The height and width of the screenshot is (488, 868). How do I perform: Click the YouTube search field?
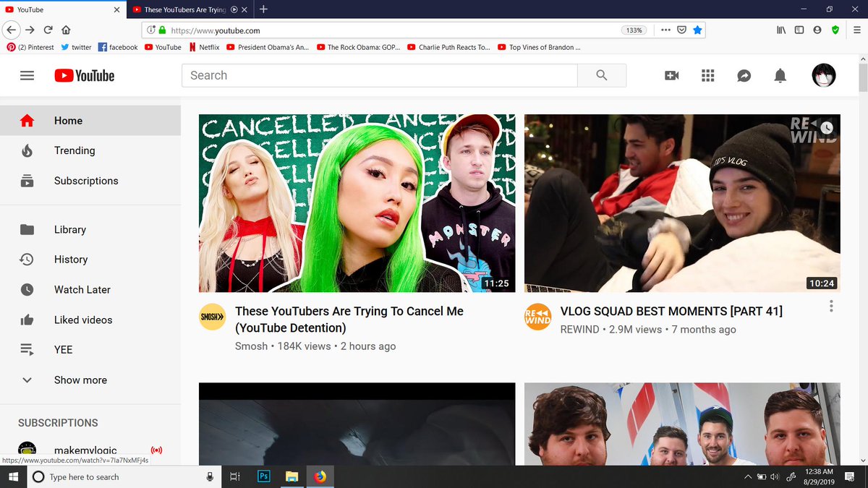click(379, 75)
